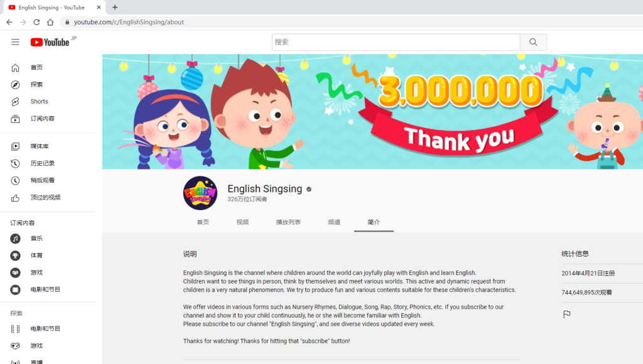Click the 搜索 search input field
This screenshot has height=364, width=643.
(x=396, y=42)
